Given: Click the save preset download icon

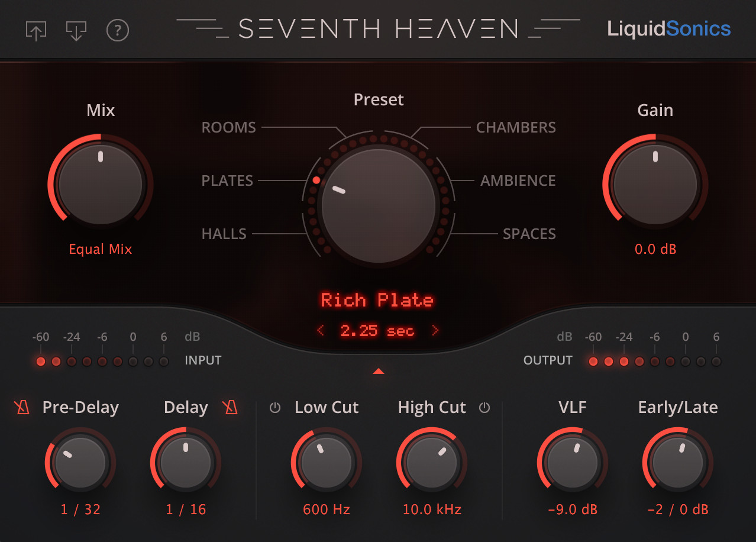Looking at the screenshot, I should click(x=76, y=30).
